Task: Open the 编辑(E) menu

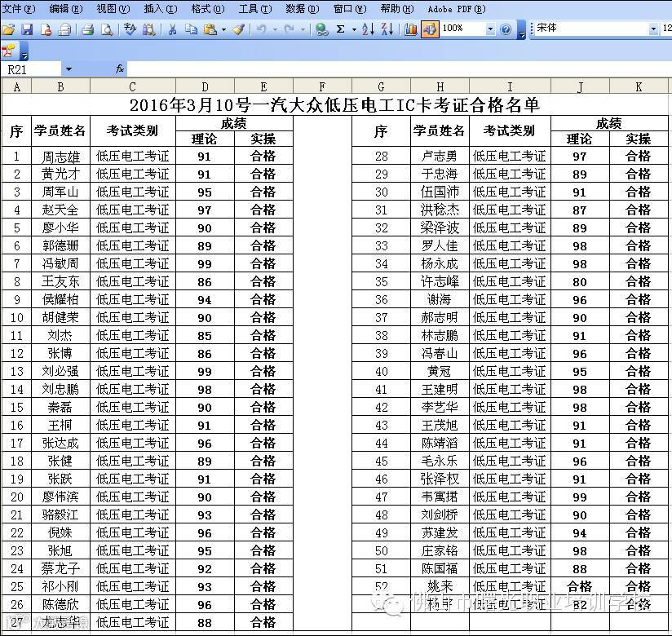Action: pyautogui.click(x=65, y=9)
